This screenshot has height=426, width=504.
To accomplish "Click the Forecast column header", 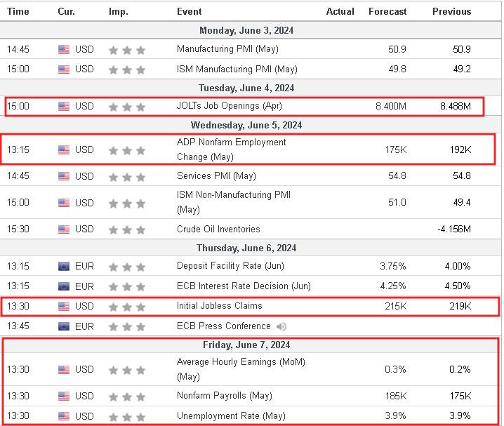I will pyautogui.click(x=387, y=11).
